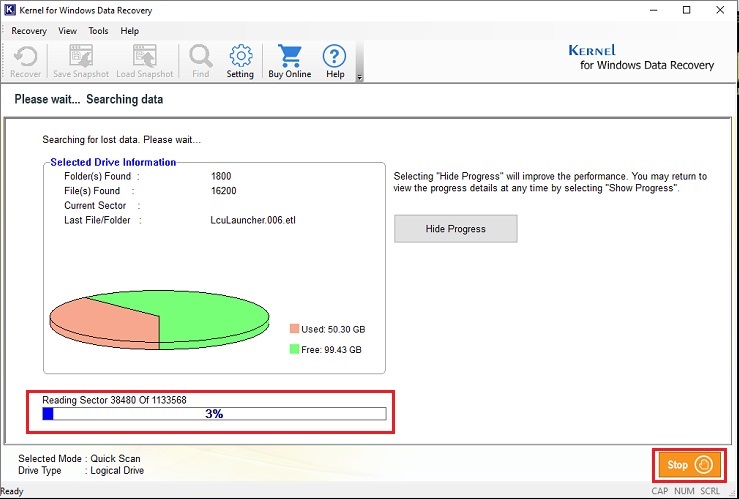Open the View menu
The width and height of the screenshot is (739, 499).
point(67,31)
